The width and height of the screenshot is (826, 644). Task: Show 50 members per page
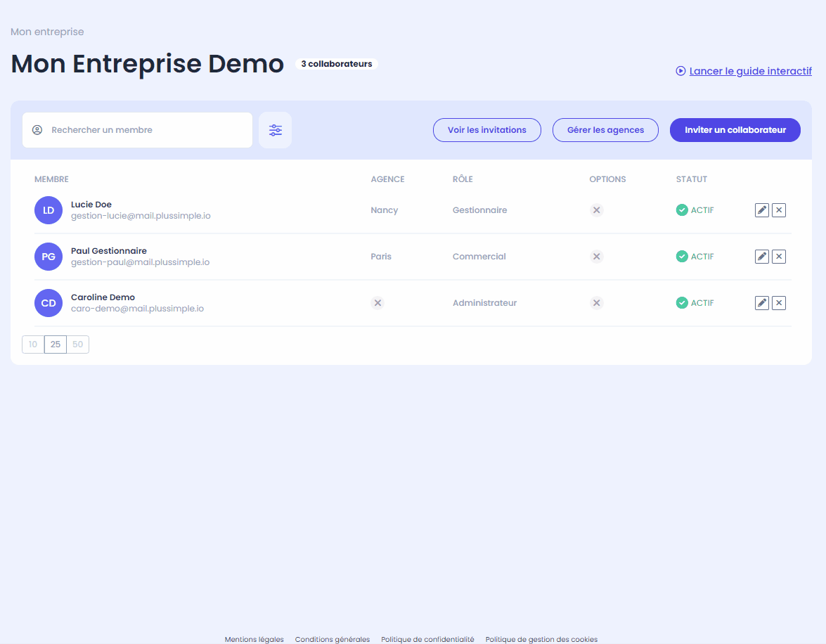click(x=78, y=344)
